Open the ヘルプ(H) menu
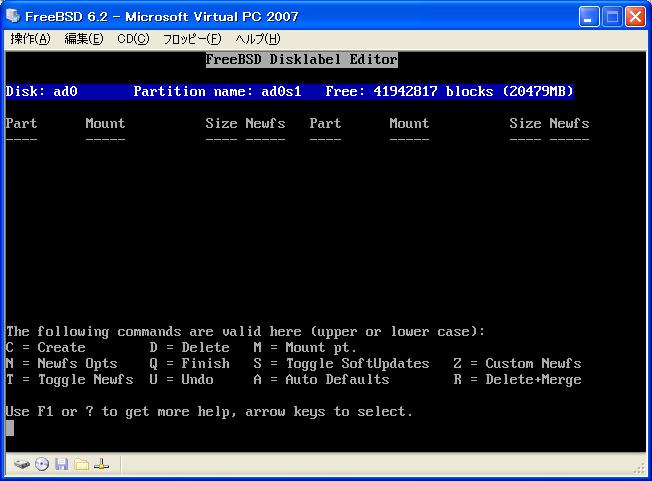This screenshot has height=481, width=652. pos(258,39)
